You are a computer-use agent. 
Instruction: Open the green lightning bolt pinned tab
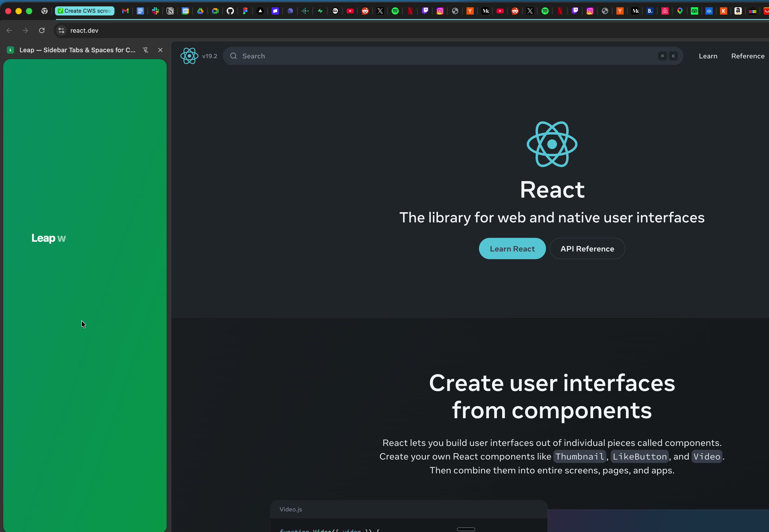pos(320,11)
